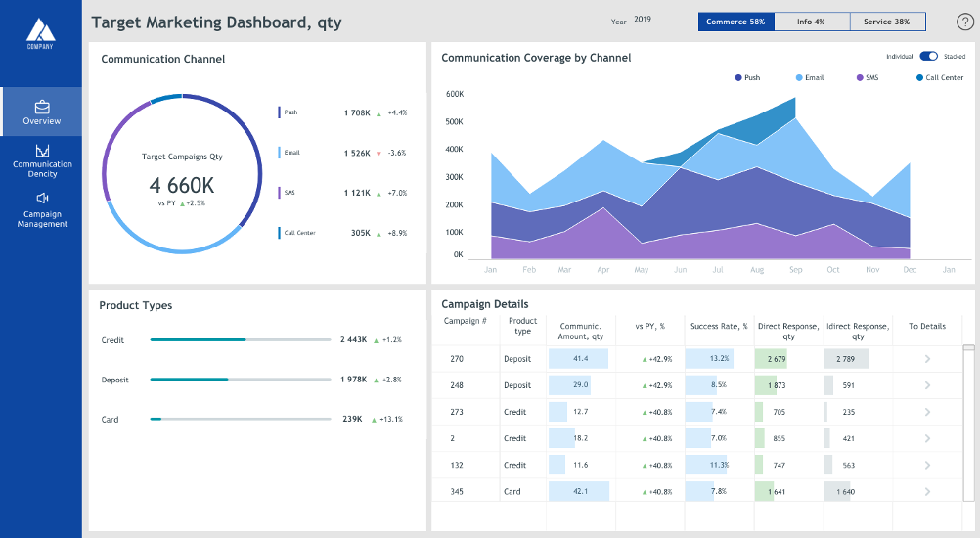Click green up arrow beside Call Center 305K

[379, 234]
